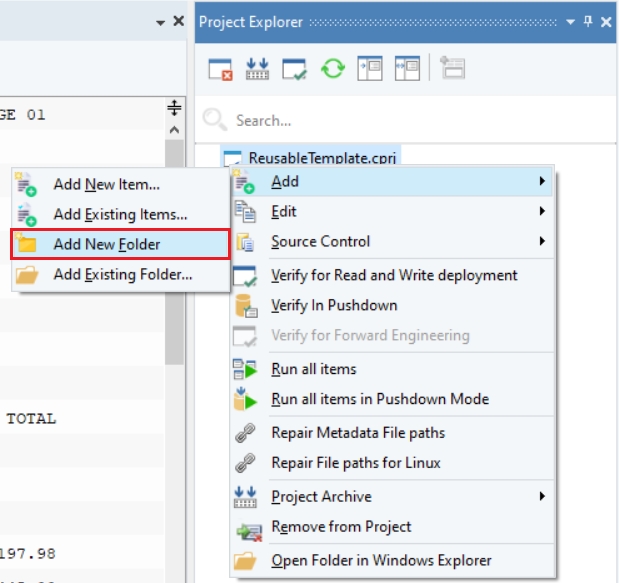The width and height of the screenshot is (619, 583).
Task: Select Add Existing Items option
Action: [120, 214]
